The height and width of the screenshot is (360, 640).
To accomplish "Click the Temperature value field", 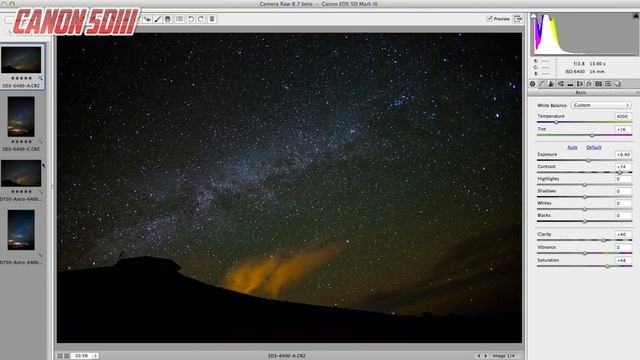I will [623, 116].
